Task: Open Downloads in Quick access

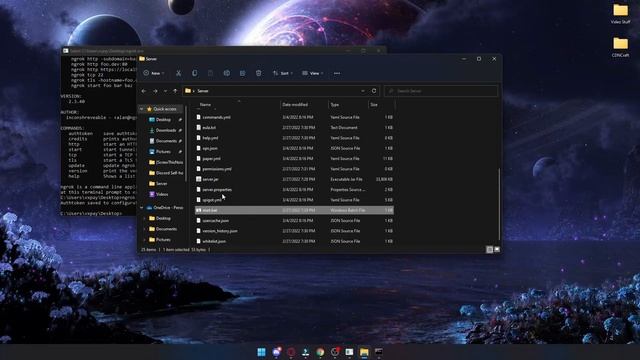Action: pos(166,130)
